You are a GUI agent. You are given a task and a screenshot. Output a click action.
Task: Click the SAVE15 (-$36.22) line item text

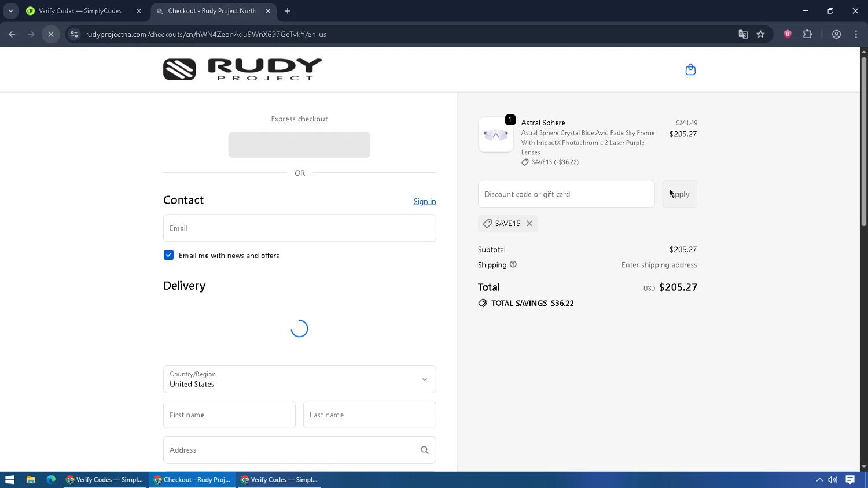(555, 162)
